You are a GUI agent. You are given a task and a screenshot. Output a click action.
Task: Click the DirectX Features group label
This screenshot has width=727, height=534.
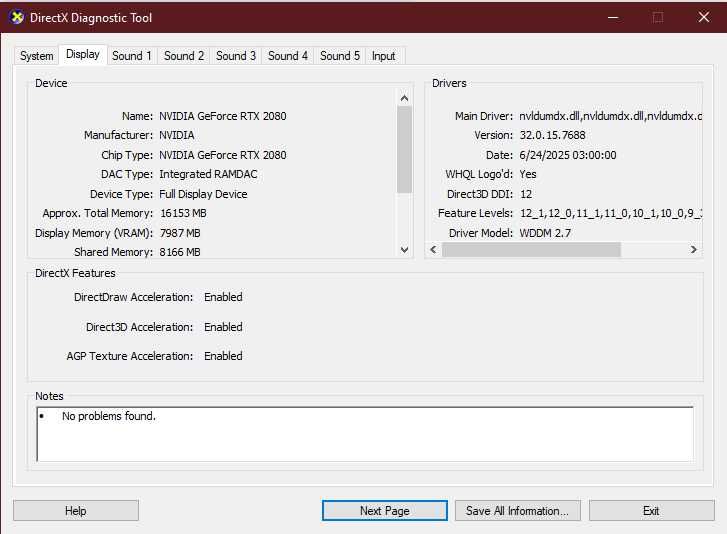75,273
